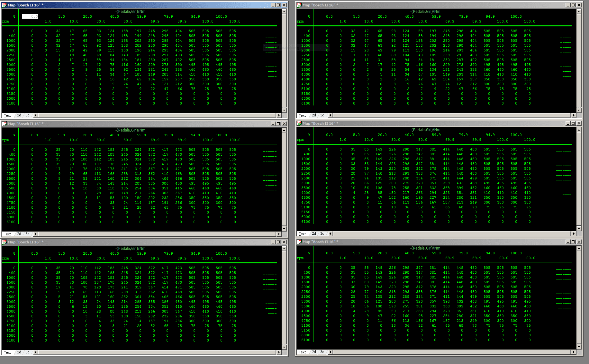Screen dimensions: 589x364
Task: Click the horizontal scroll left arrow in the bottom-right map
Action: click(x=330, y=352)
